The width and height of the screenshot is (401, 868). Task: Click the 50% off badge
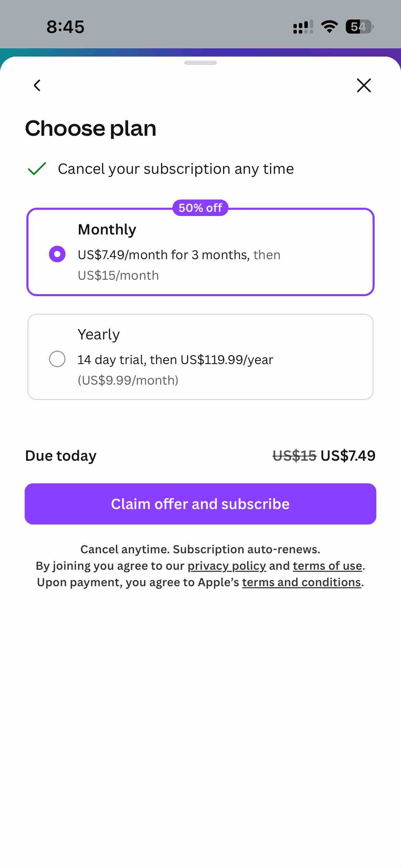click(x=200, y=208)
